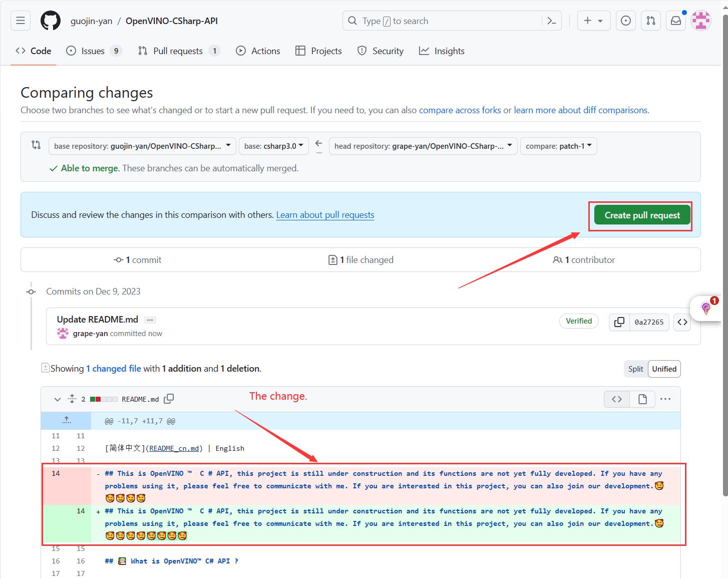Click the 1 file changed tab

361,260
